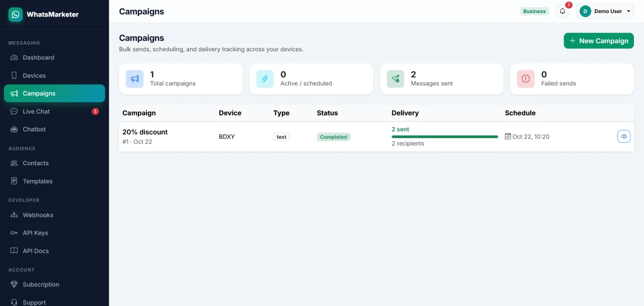
Task: Select Live Chat in the sidebar
Action: [x=54, y=112]
